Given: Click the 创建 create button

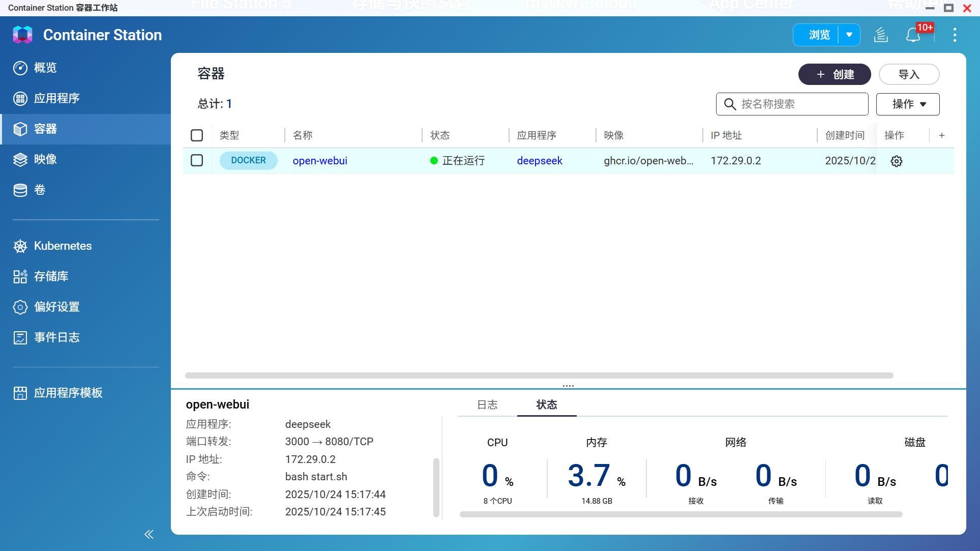Looking at the screenshot, I should tap(834, 74).
